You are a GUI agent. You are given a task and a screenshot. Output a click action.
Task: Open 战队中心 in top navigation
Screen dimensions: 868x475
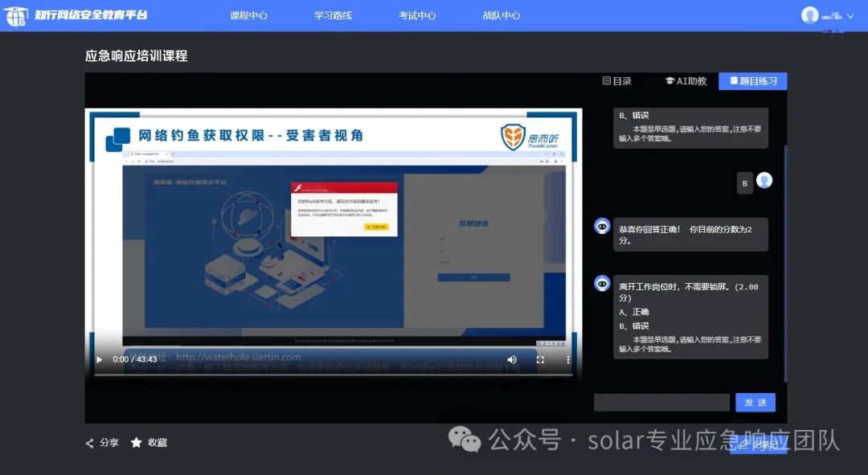[x=501, y=15]
